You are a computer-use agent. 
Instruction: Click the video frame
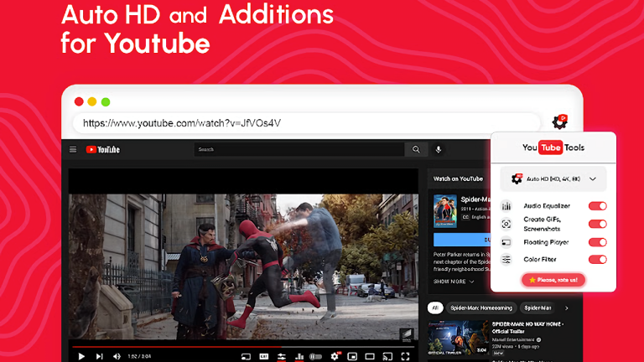(x=243, y=266)
